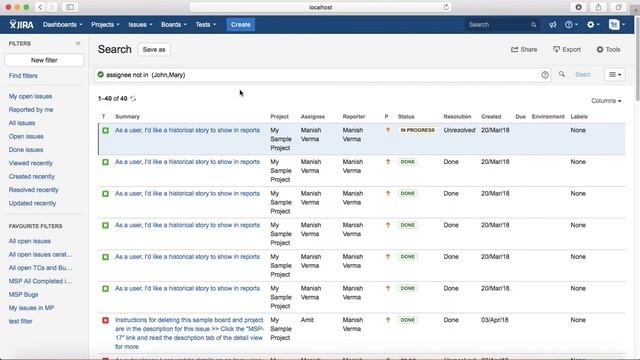The height and width of the screenshot is (360, 640).
Task: Sort by Status column header
Action: click(406, 117)
